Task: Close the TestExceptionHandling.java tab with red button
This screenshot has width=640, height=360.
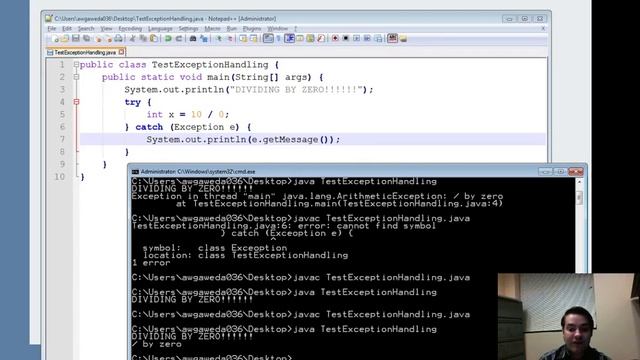Action: (121, 52)
